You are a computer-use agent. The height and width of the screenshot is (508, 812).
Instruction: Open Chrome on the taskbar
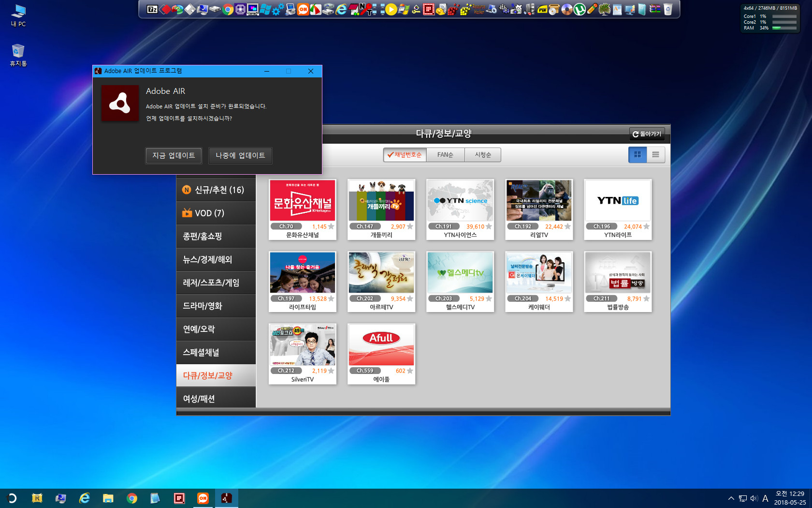tap(132, 498)
